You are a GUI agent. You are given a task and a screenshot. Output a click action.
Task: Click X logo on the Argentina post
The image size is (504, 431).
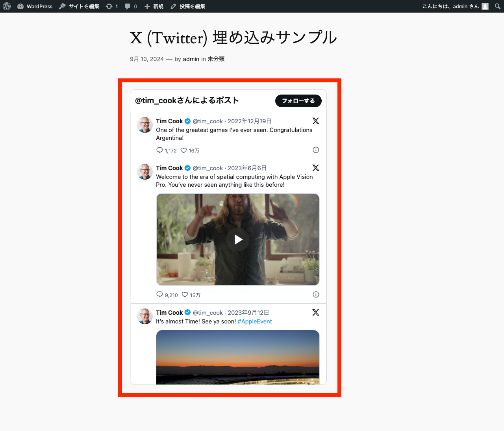(x=316, y=121)
